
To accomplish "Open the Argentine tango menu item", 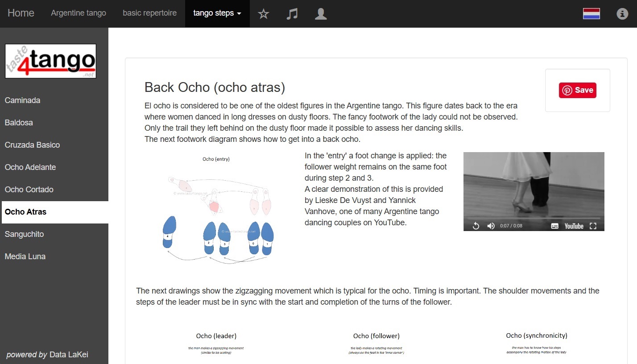I will click(79, 13).
